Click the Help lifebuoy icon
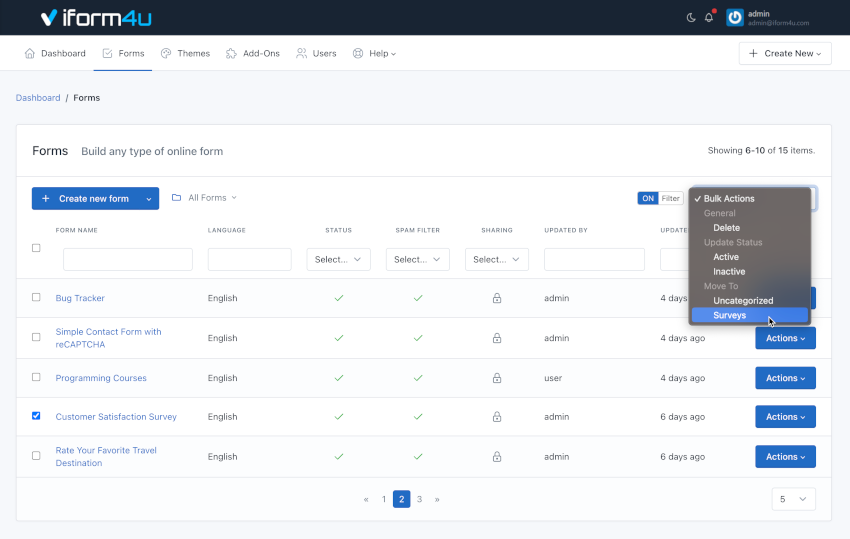The image size is (850, 539). (x=358, y=53)
